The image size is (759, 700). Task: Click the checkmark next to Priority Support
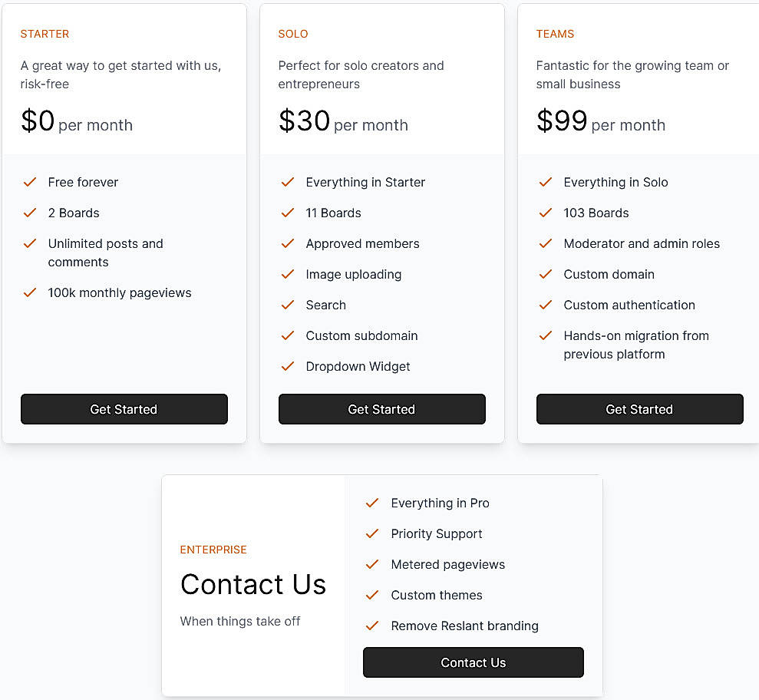[x=372, y=533]
